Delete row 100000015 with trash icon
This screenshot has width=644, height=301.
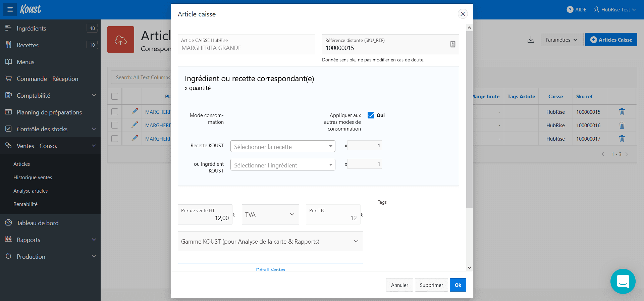[x=622, y=112]
